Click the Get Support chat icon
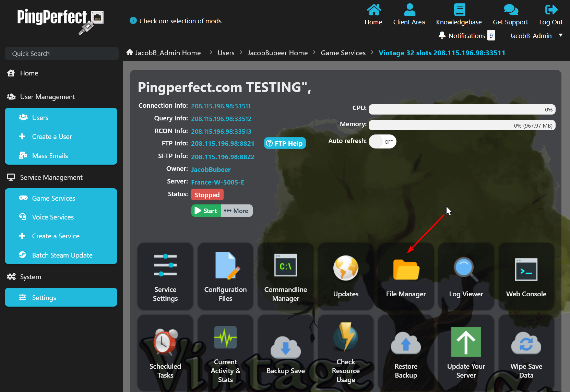Viewport: 570px width, 392px height. pyautogui.click(x=511, y=10)
